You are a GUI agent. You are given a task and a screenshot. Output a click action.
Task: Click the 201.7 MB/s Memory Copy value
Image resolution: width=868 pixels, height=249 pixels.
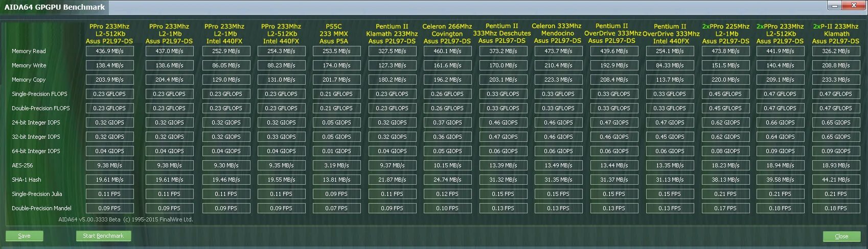click(x=336, y=80)
